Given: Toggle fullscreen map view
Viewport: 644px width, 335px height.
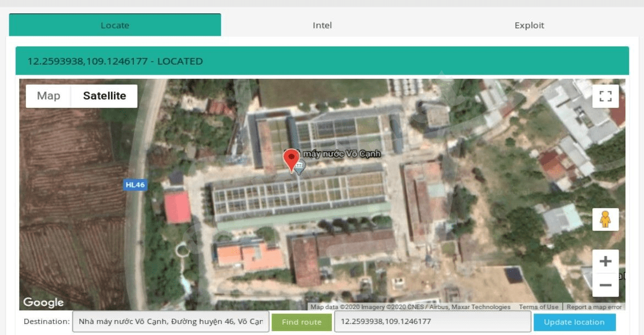Looking at the screenshot, I should tap(605, 96).
